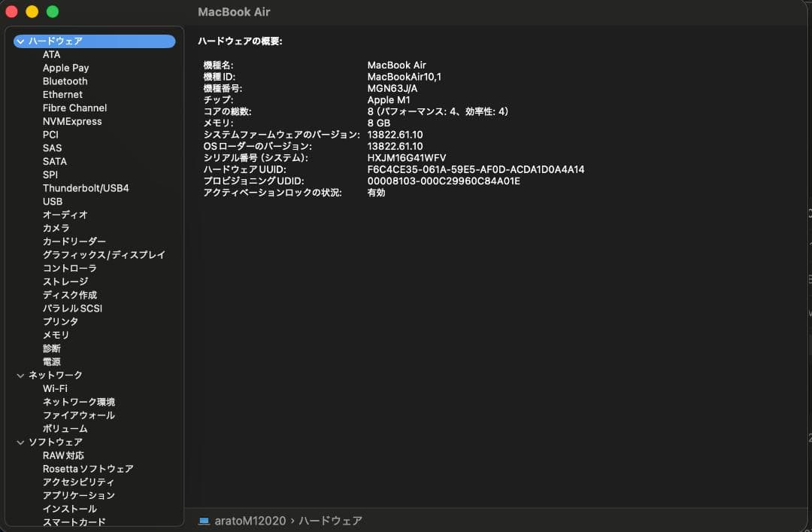Screen dimensions: 812x532
Task: Click the model number MGN63J/A
Action: coord(392,88)
